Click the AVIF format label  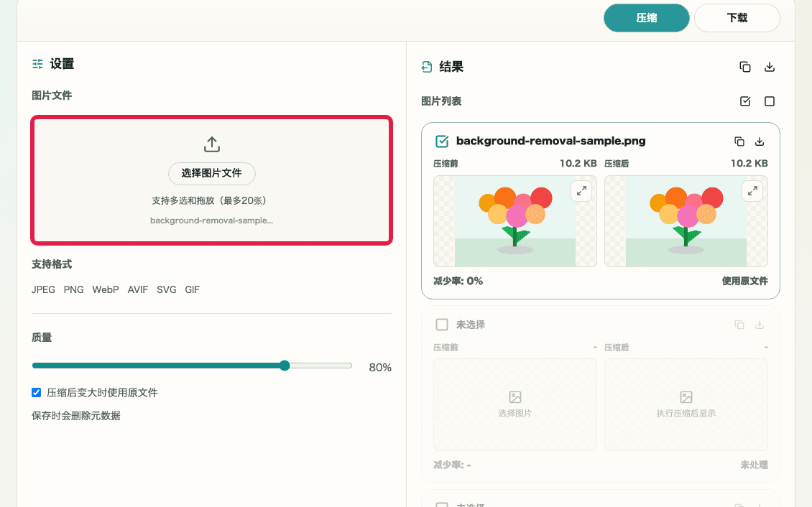tap(138, 289)
